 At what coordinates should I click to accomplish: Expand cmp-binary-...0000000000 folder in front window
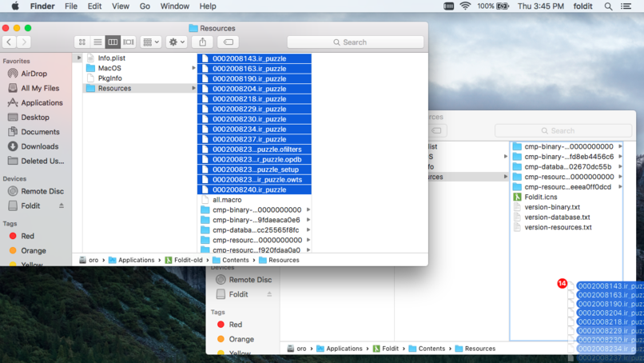tap(308, 209)
